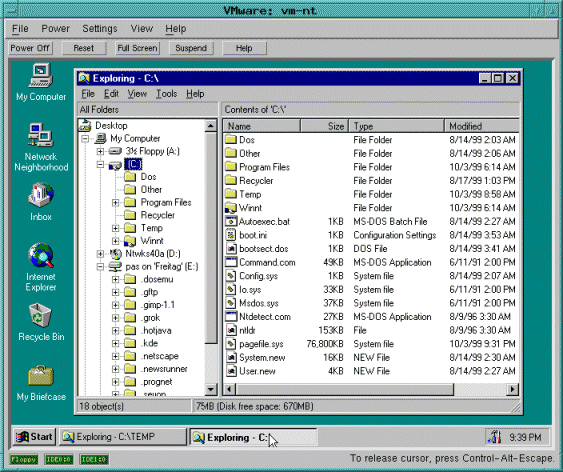The width and height of the screenshot is (563, 472).
Task: Click the 9:39 PM taskbar clock
Action: [x=525, y=437]
